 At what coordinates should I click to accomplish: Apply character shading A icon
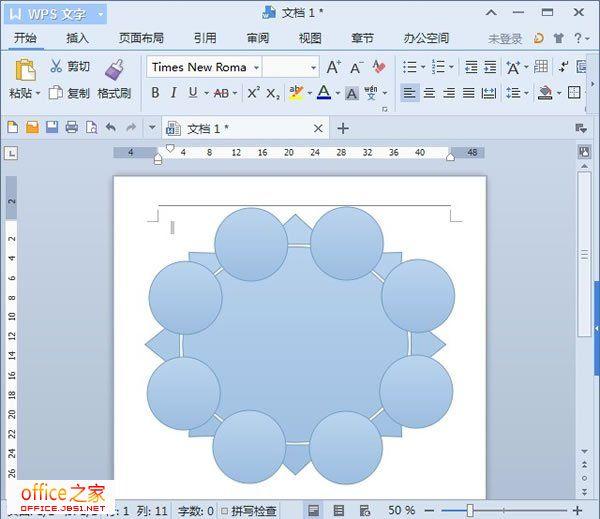click(x=352, y=93)
